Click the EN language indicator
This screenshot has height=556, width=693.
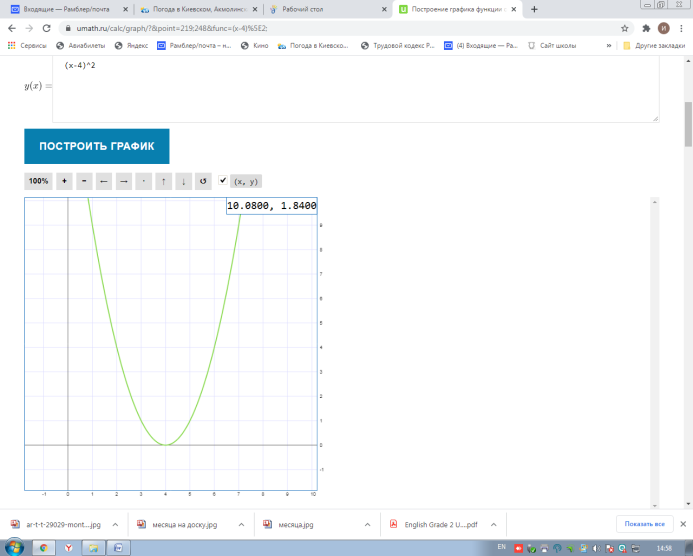[502, 547]
